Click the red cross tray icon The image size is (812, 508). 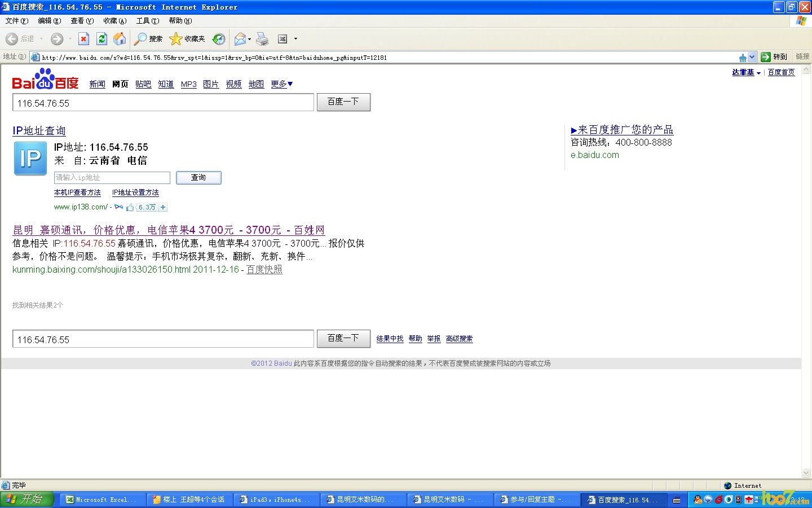point(749,500)
